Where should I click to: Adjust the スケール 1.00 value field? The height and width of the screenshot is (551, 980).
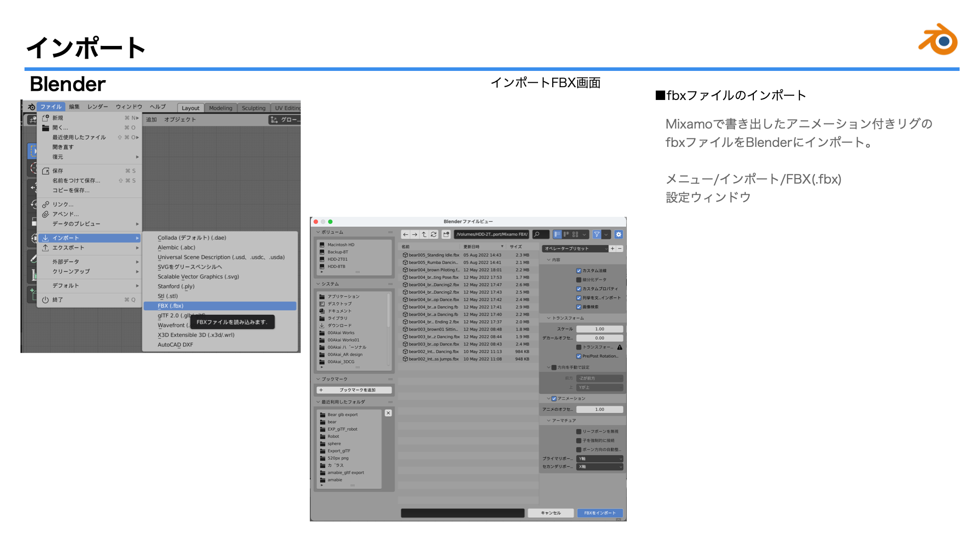pyautogui.click(x=600, y=329)
